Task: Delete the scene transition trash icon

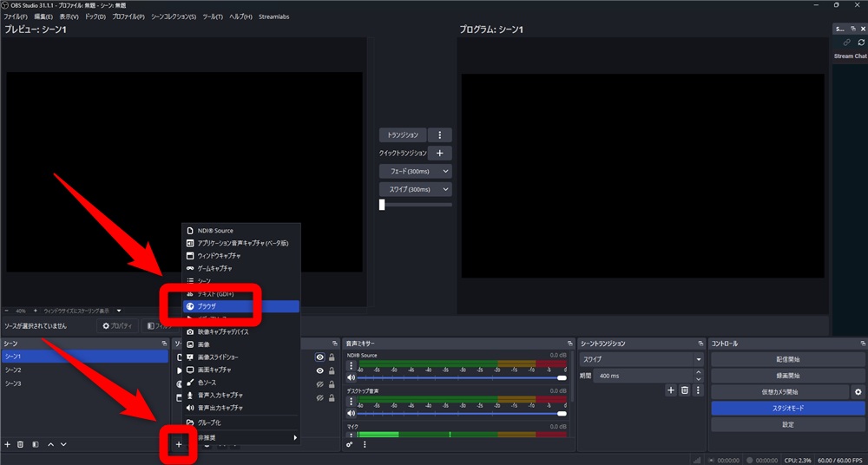Action: [685, 390]
